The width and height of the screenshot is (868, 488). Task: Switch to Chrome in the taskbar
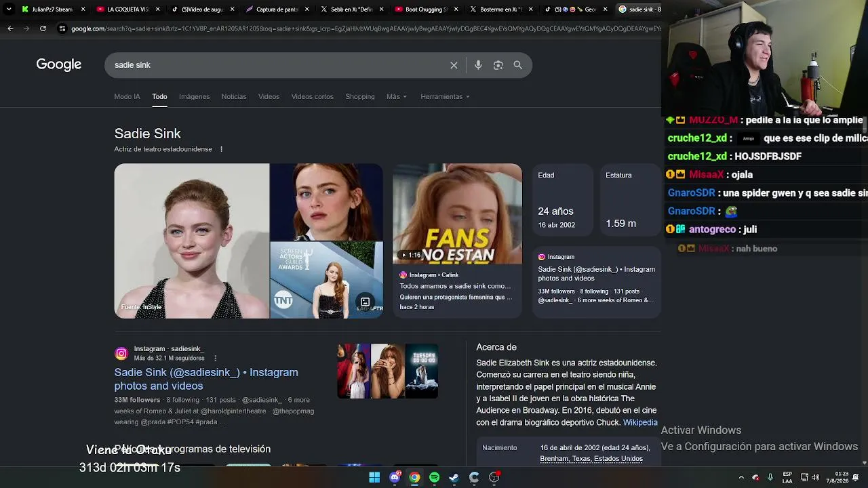coord(414,477)
